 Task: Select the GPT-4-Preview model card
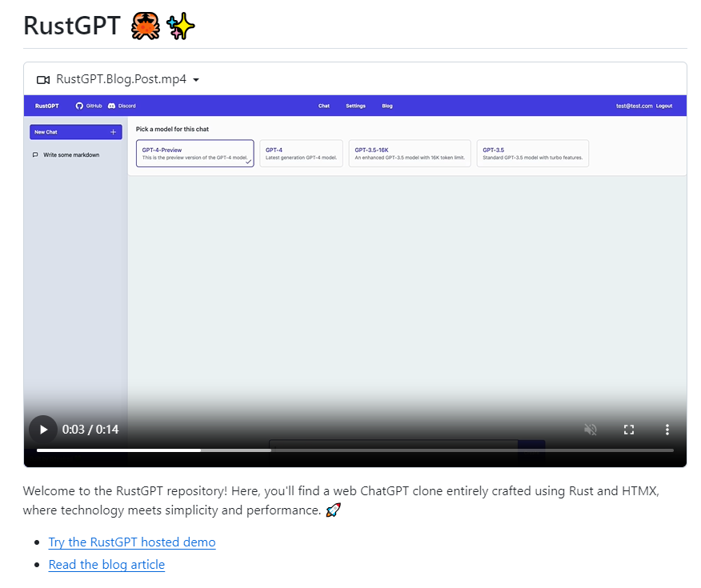click(194, 154)
